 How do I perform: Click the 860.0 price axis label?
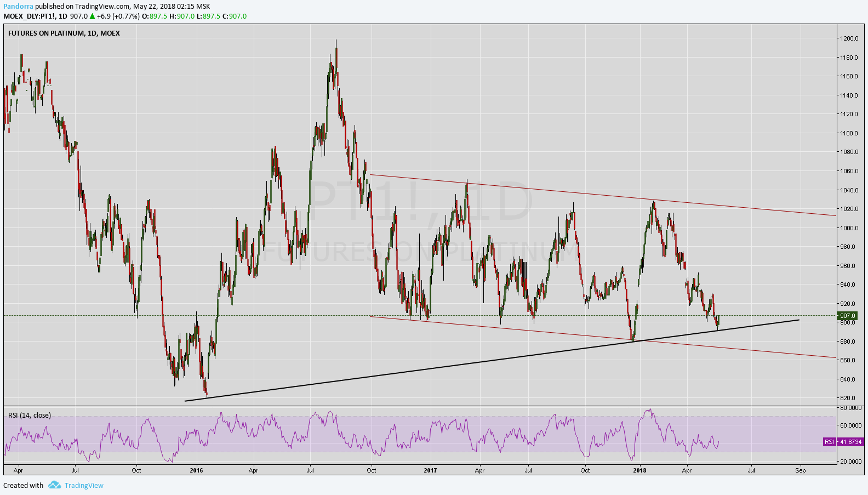[848, 360]
